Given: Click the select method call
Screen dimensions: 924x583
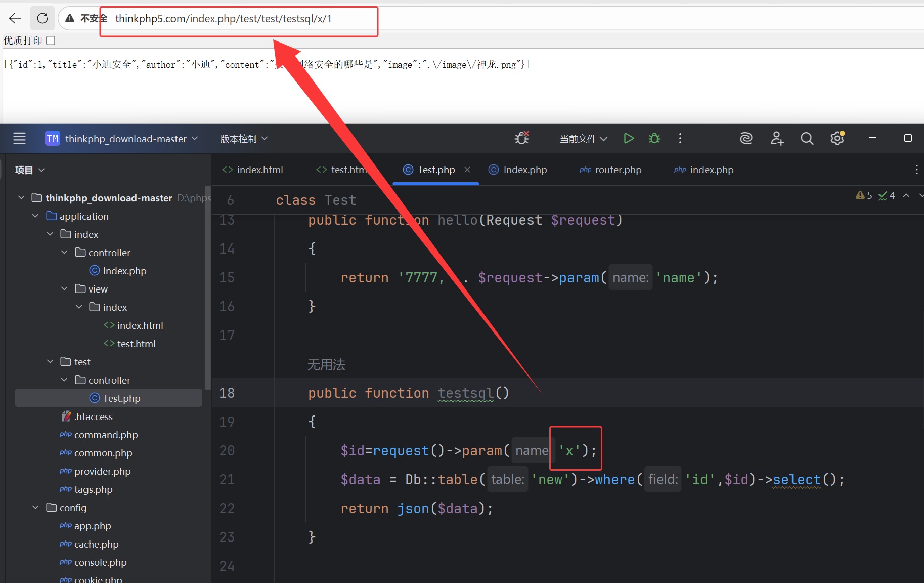Looking at the screenshot, I should coord(797,480).
